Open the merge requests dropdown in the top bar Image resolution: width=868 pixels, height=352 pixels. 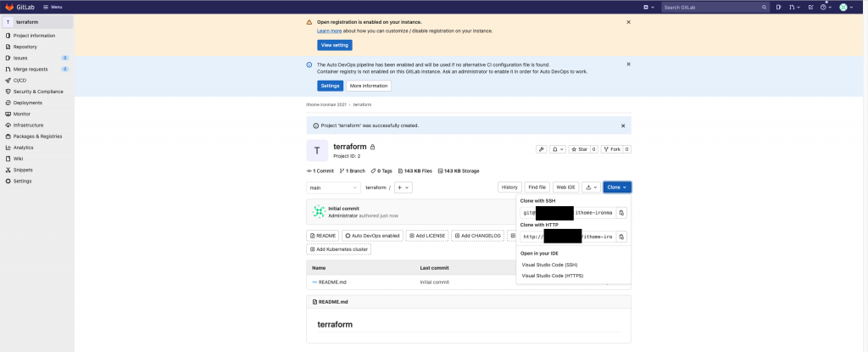(794, 7)
